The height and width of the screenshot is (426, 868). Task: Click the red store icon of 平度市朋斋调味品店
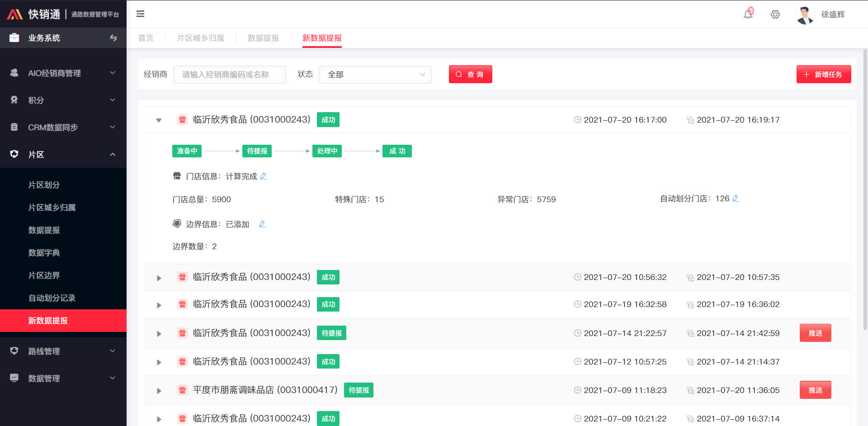tap(182, 390)
